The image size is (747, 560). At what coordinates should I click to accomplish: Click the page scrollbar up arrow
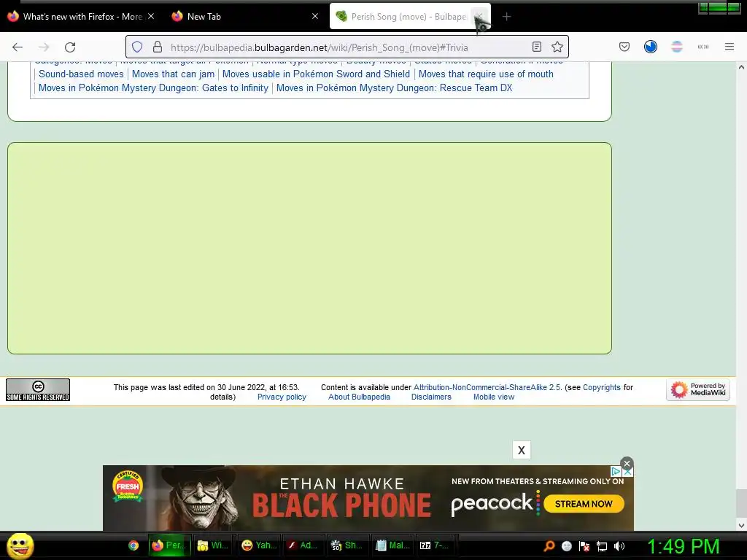coord(741,67)
